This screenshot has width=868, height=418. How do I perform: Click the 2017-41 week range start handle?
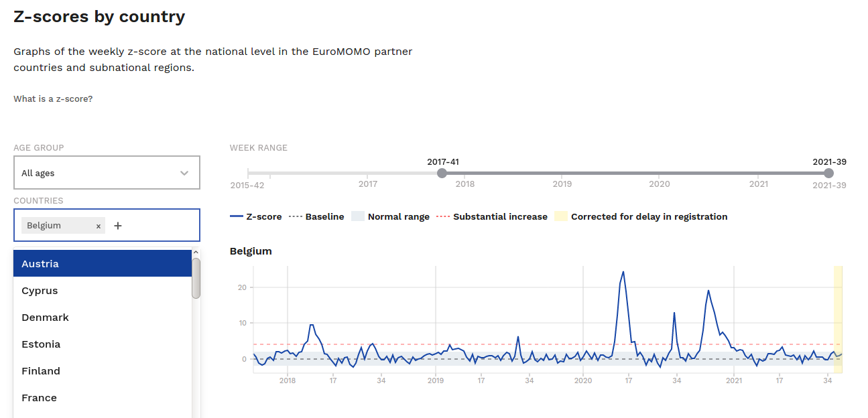[x=442, y=173]
